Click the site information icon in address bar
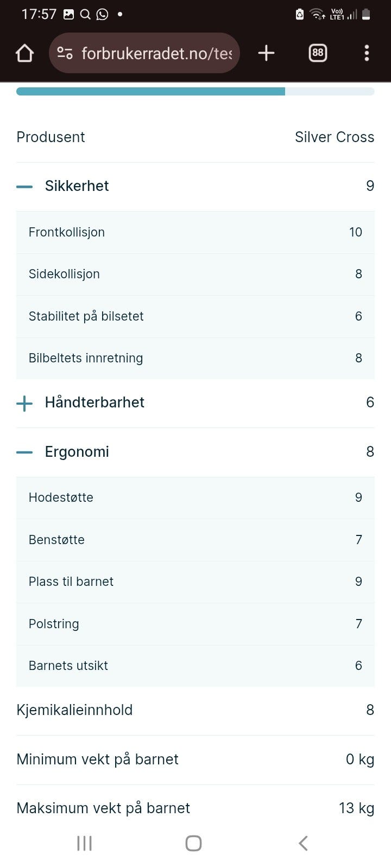 pos(65,53)
